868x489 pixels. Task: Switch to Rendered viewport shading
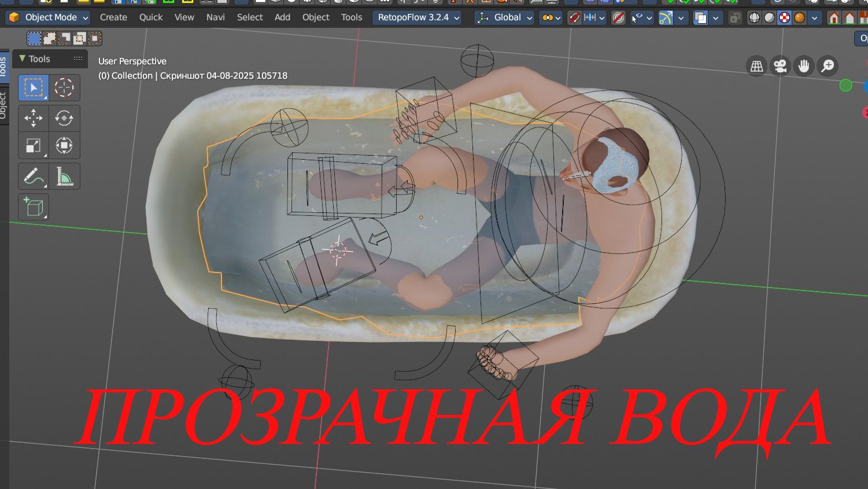click(799, 18)
